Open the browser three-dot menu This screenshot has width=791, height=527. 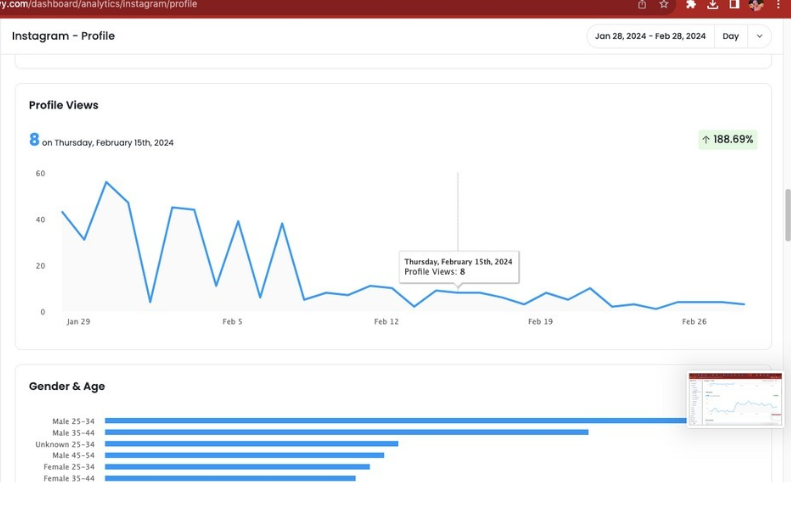pos(778,5)
